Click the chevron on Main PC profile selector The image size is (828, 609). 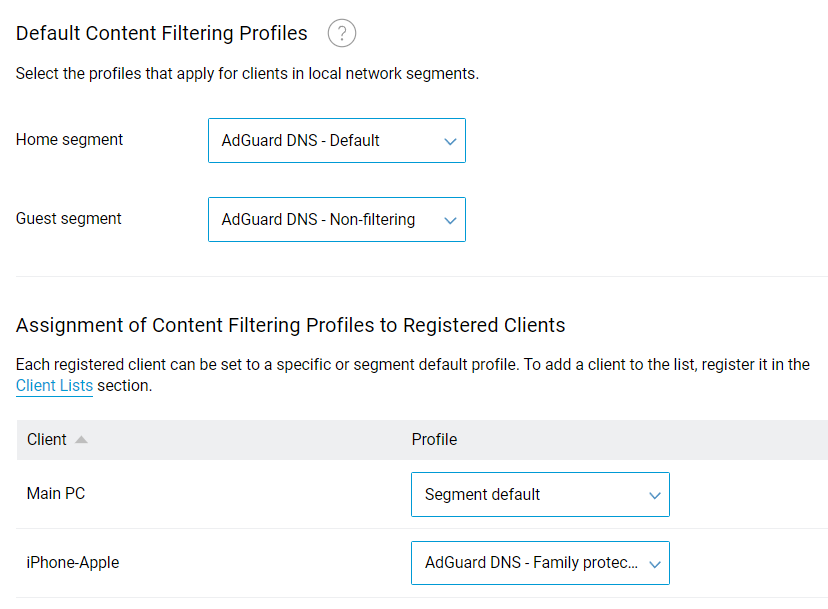(653, 494)
